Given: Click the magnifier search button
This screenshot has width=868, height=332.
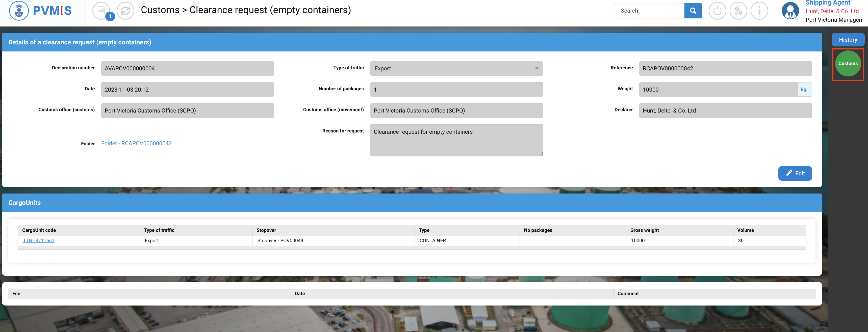Looking at the screenshot, I should (x=693, y=11).
